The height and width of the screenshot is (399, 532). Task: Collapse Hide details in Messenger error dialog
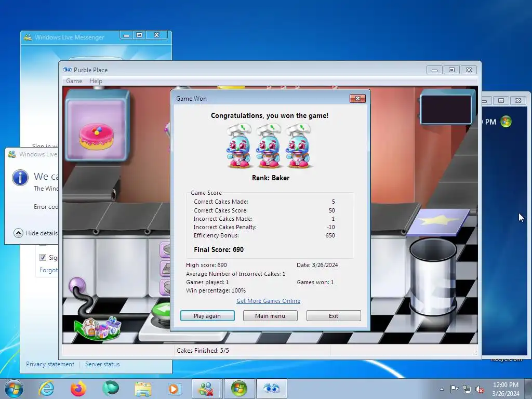click(x=36, y=233)
